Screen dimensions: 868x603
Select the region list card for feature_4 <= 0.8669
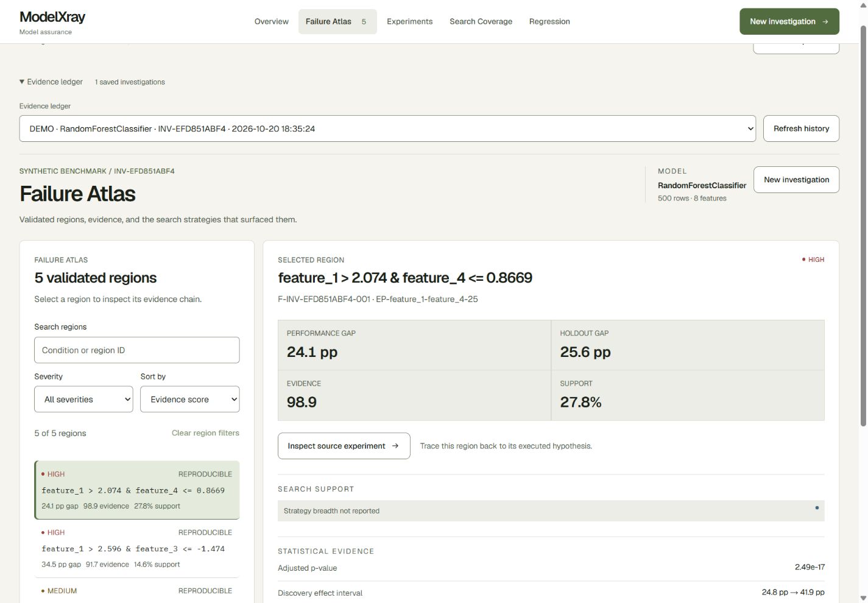pyautogui.click(x=137, y=490)
